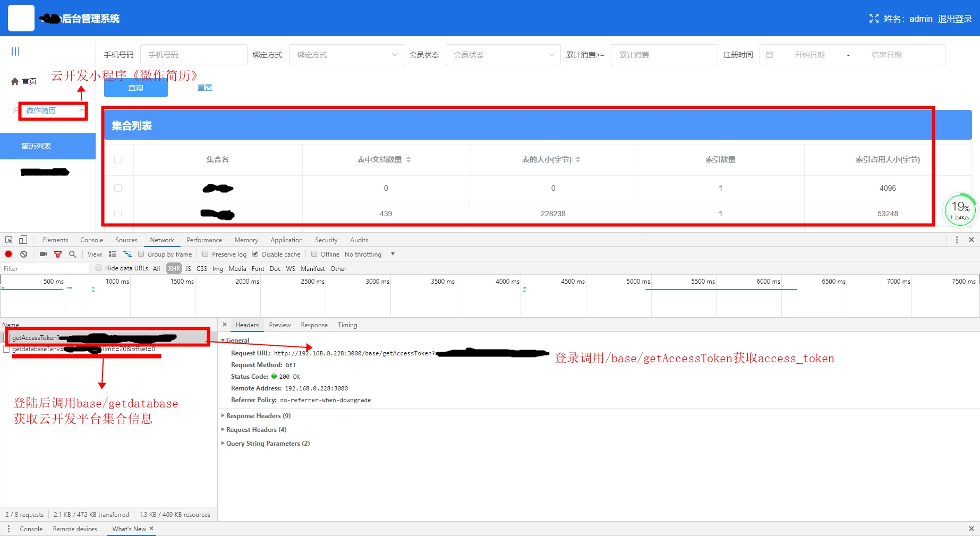Image resolution: width=980 pixels, height=536 pixels.
Task: Open the Sources tab
Action: (126, 240)
